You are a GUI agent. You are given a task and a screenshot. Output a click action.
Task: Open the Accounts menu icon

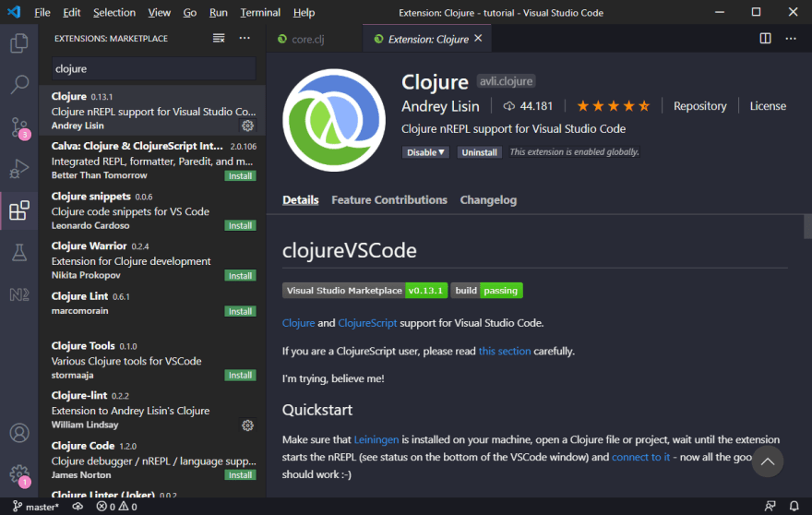coord(19,433)
